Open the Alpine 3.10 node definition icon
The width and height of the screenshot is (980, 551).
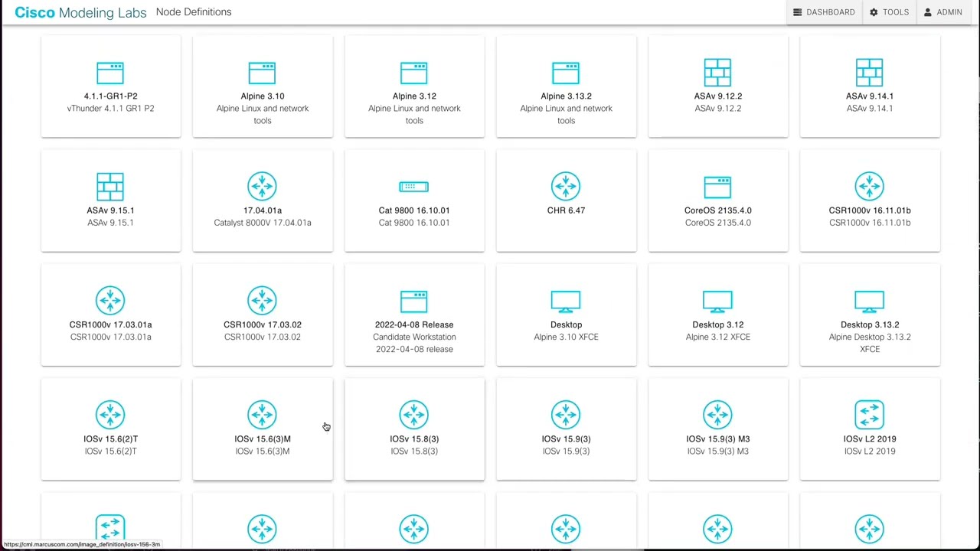(x=262, y=73)
